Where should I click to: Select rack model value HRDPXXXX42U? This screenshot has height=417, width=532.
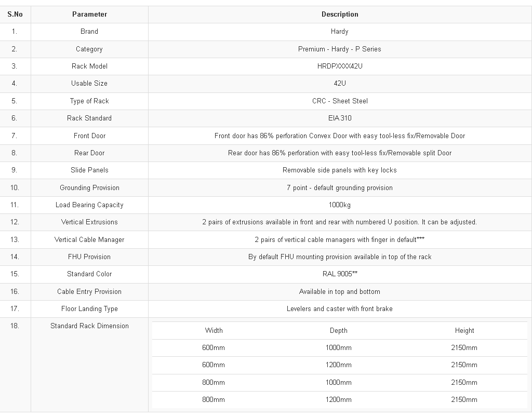tap(340, 66)
